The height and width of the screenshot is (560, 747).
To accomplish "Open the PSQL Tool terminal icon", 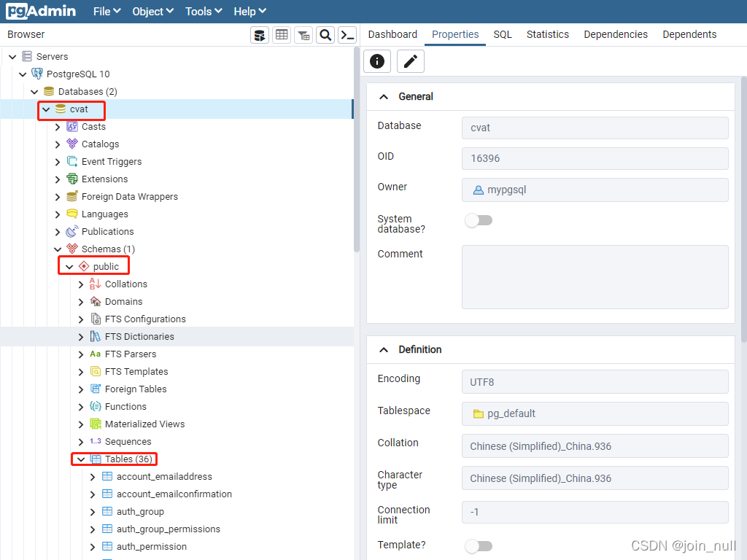I will [x=347, y=35].
